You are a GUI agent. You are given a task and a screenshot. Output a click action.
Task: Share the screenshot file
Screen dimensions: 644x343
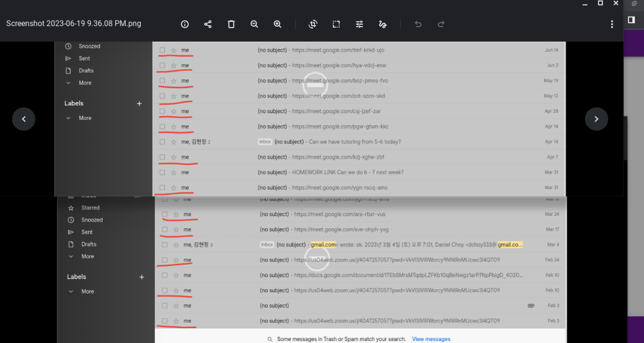[208, 24]
